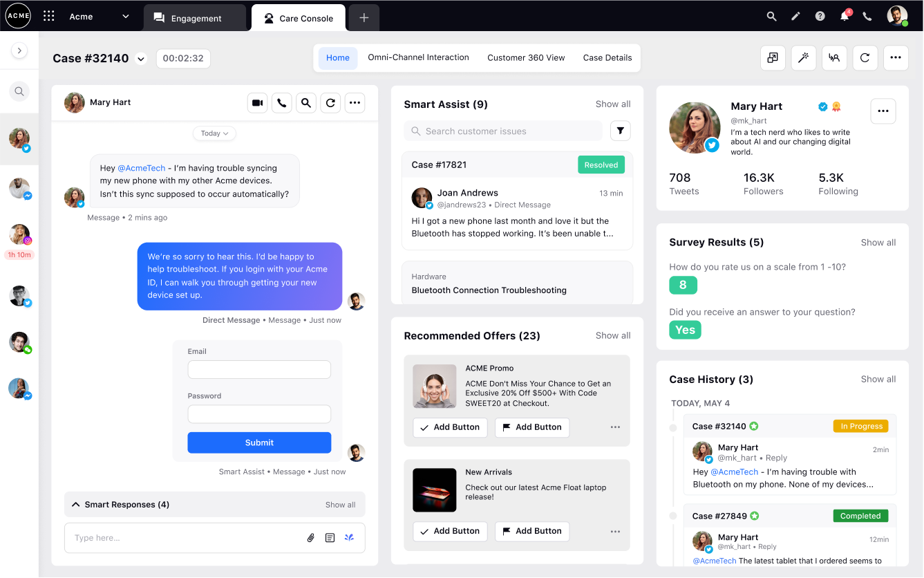Open the Today date dropdown in chat
The width and height of the screenshot is (924, 578).
tap(215, 133)
